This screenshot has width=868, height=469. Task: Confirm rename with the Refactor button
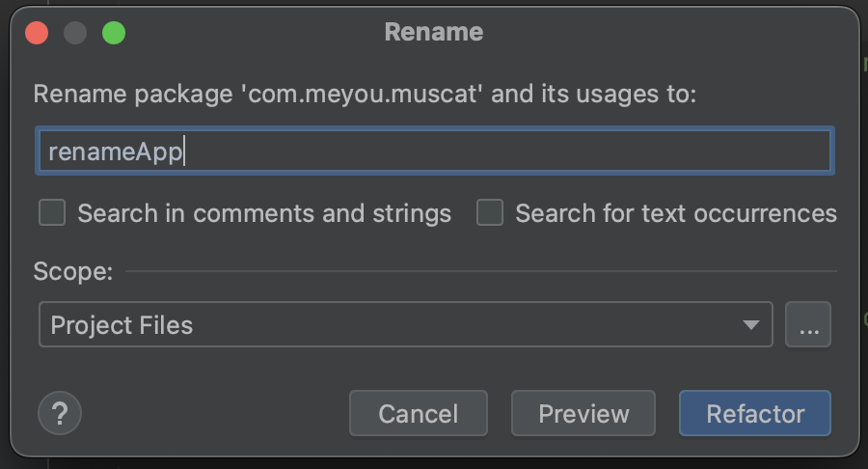[x=755, y=413]
